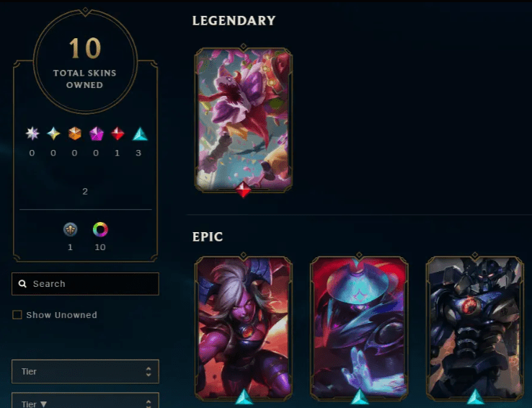Image resolution: width=532 pixels, height=408 pixels.
Task: Click the legacy crest badge icon
Action: coord(70,230)
